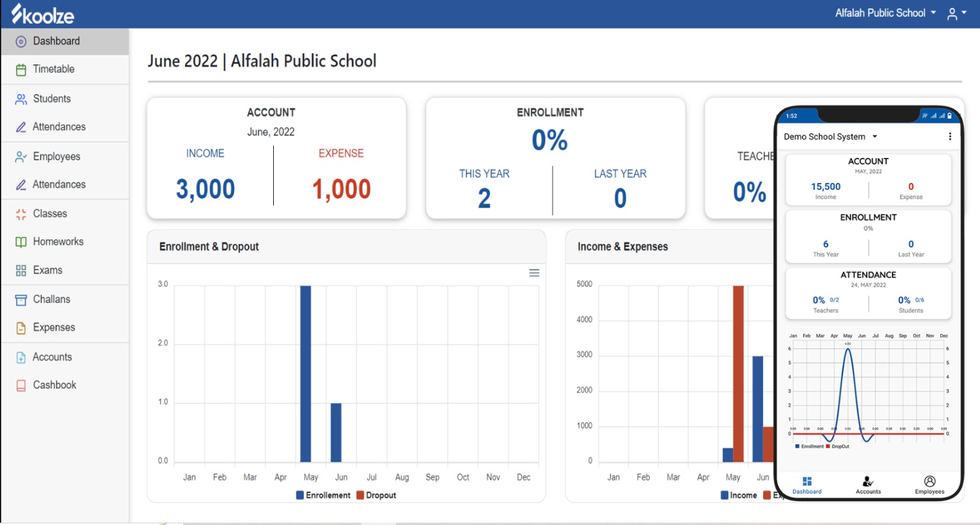
Task: Click the Attendances pencil icon below Employees
Action: tap(21, 185)
